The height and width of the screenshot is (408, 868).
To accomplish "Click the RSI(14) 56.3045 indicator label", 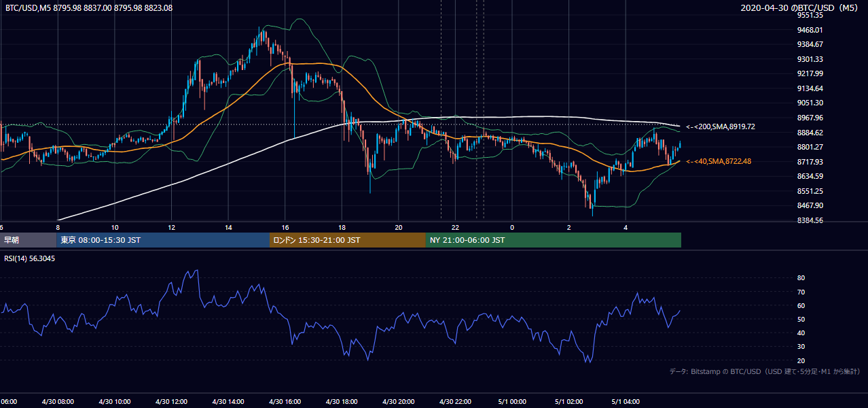I will 31,258.
